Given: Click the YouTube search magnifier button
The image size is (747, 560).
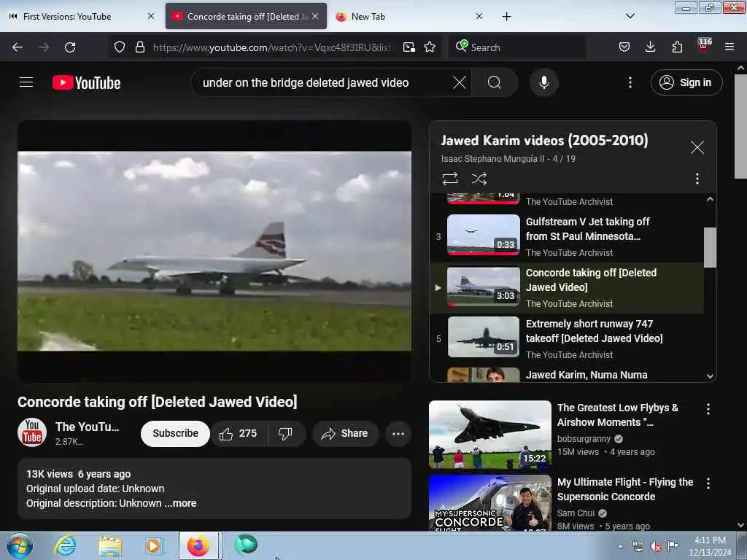Looking at the screenshot, I should pos(495,83).
